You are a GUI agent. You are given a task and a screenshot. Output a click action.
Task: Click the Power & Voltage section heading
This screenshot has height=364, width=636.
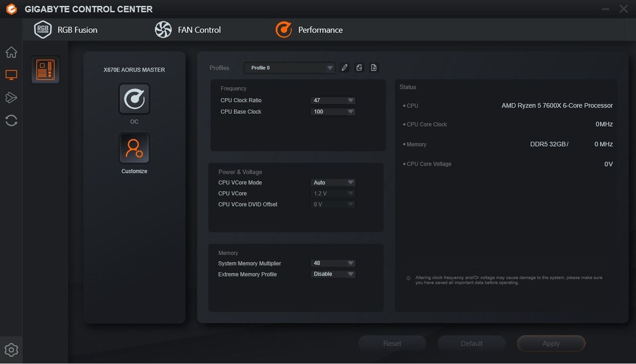tap(240, 172)
